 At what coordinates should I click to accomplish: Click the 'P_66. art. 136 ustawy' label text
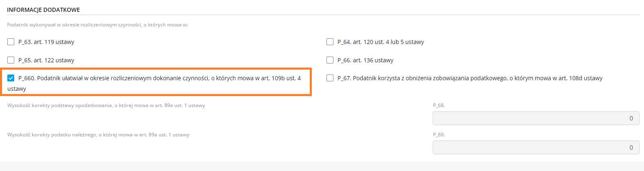(366, 60)
